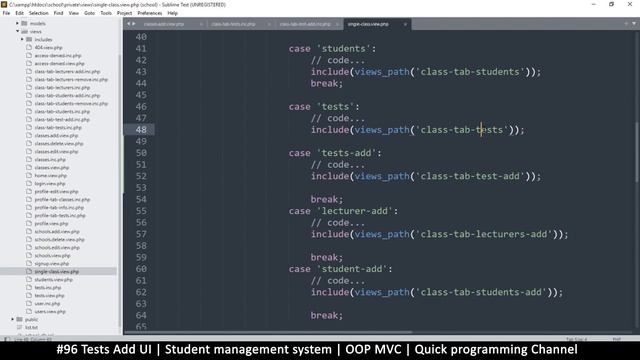
Task: Open the View menu
Action: 73,13
